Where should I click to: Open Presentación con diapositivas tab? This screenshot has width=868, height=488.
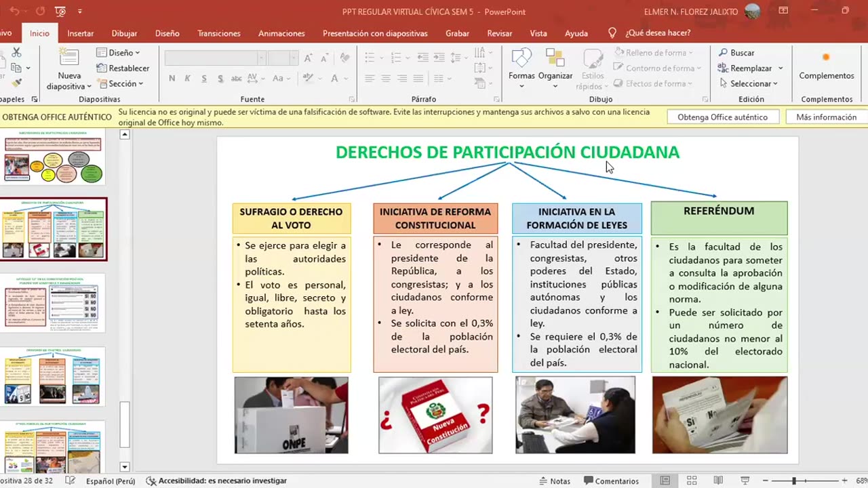[375, 33]
